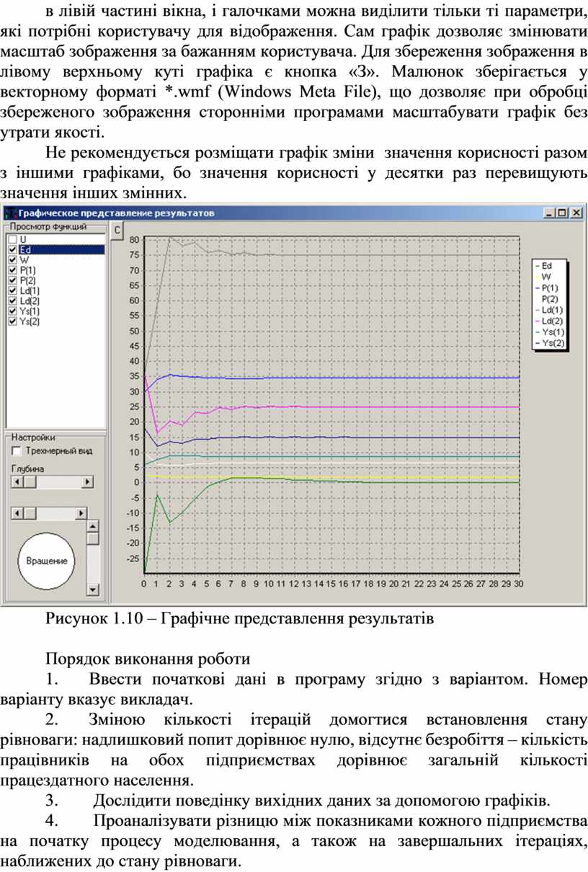This screenshot has width=588, height=872.
Task: Click the app icon in the title bar
Action: coord(10,213)
